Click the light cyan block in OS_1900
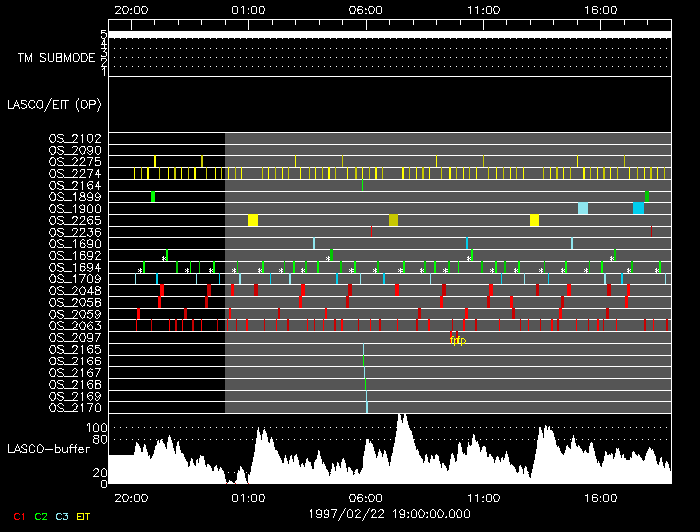 click(583, 208)
